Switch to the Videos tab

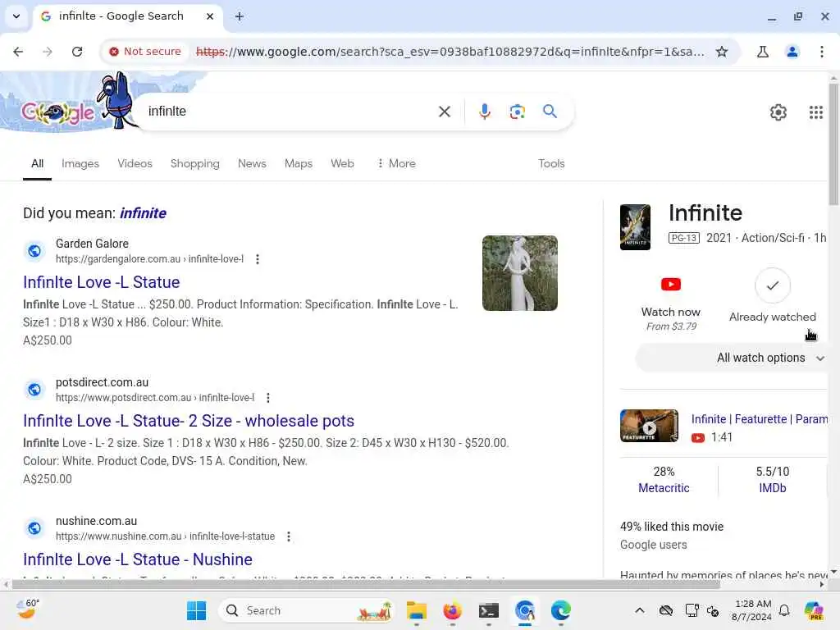pos(135,163)
